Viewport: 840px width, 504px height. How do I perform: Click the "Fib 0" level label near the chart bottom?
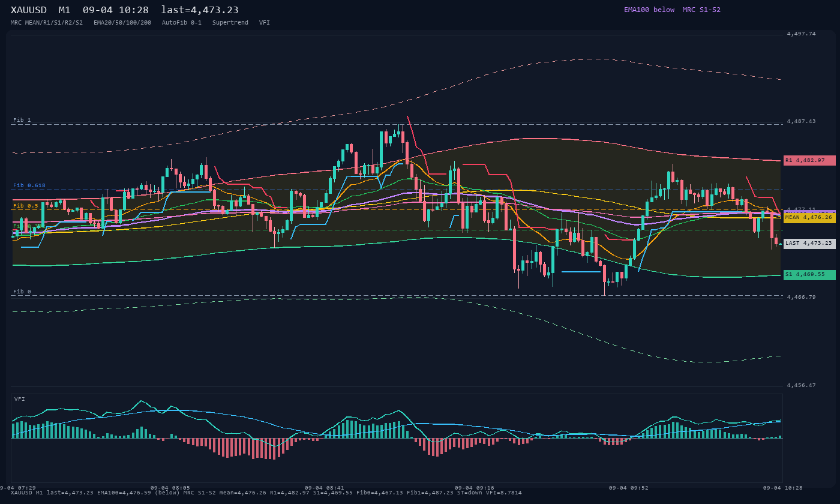click(x=22, y=292)
